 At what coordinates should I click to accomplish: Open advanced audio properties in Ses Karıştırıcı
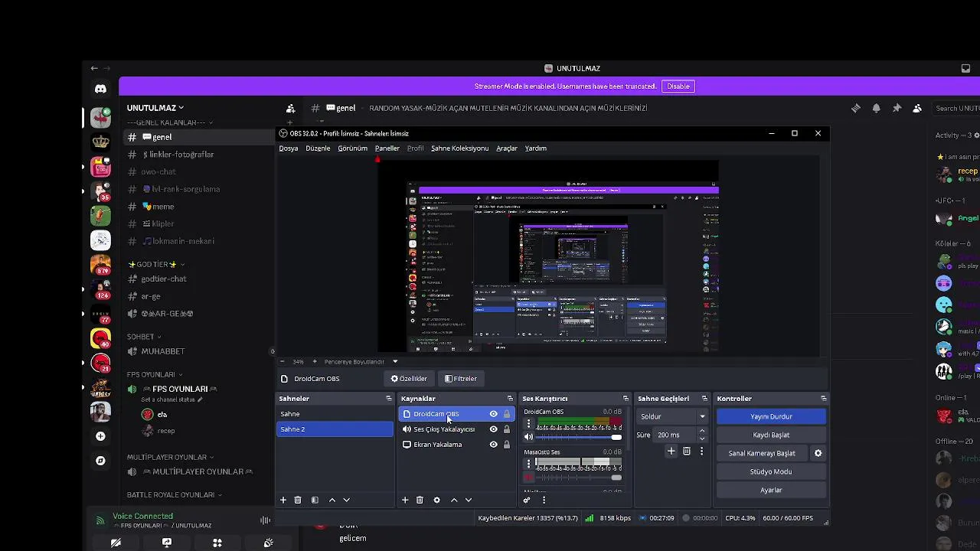tap(527, 500)
